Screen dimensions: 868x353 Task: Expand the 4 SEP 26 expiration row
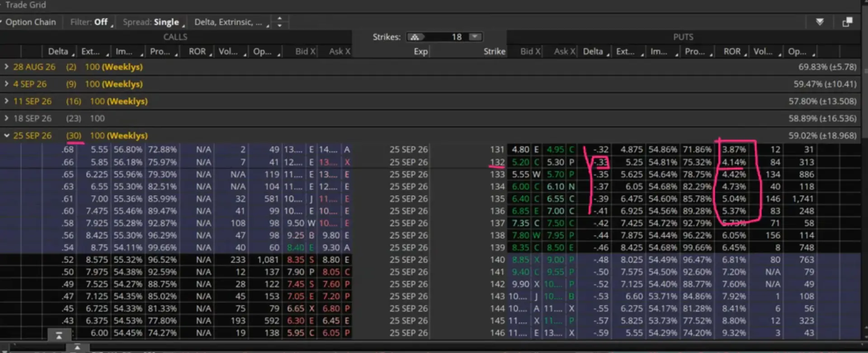(x=6, y=84)
